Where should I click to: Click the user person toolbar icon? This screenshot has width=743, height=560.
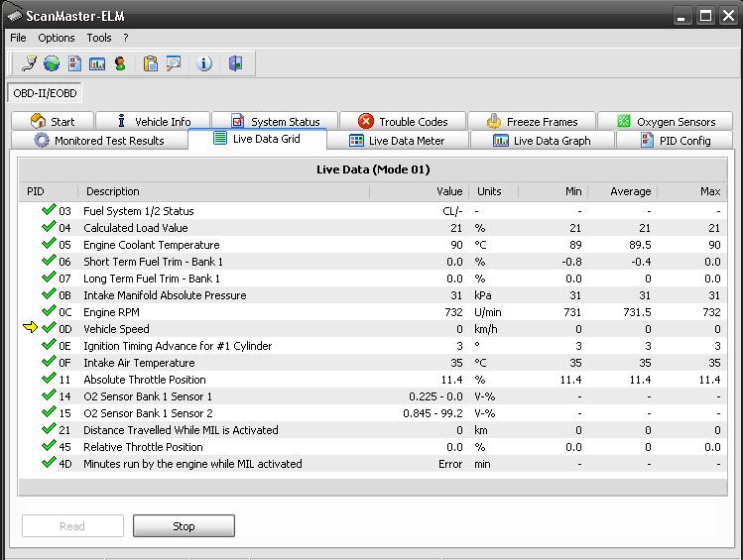coord(120,63)
